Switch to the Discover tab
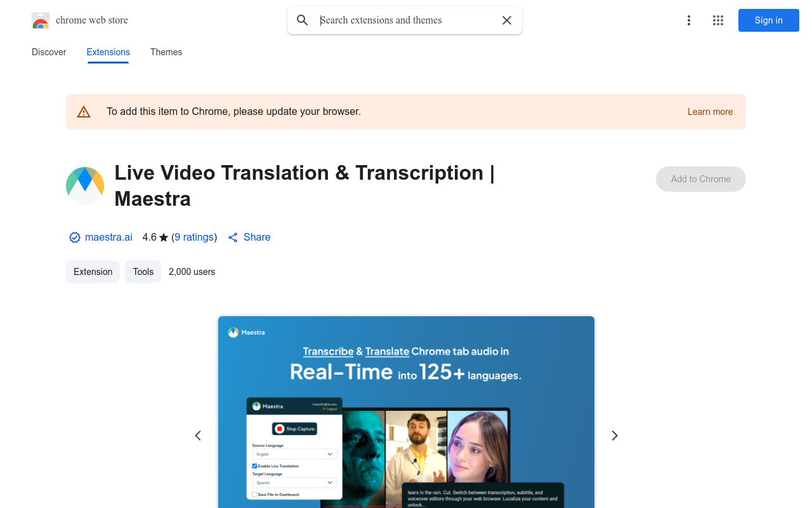 [x=49, y=52]
